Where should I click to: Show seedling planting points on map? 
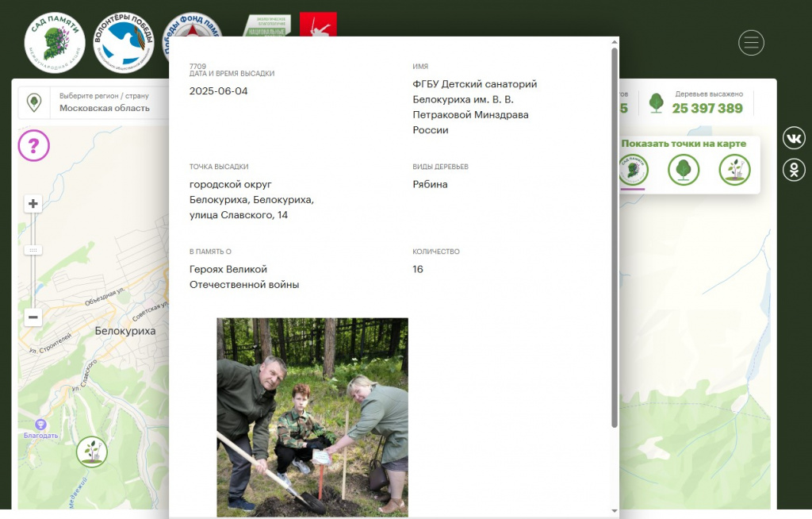pyautogui.click(x=734, y=170)
